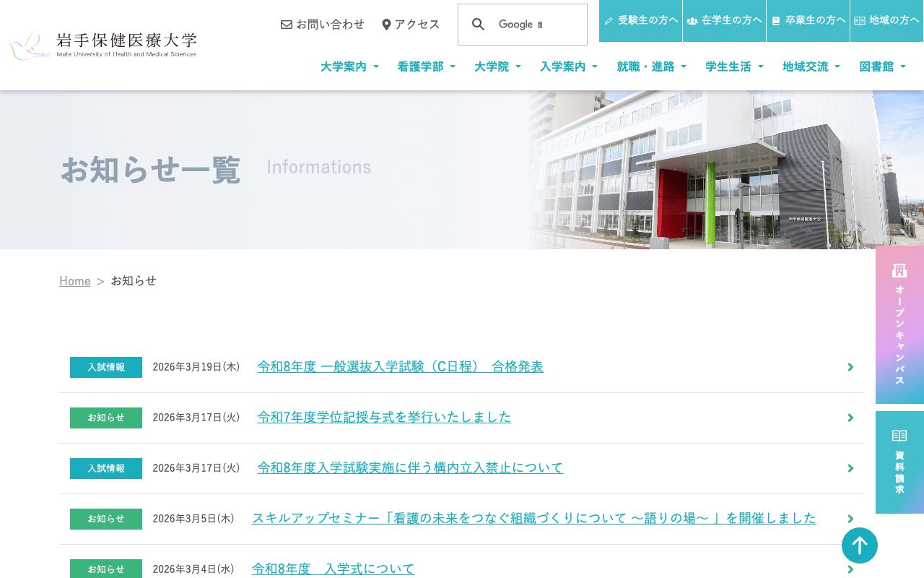The width and height of the screenshot is (924, 578).
Task: Open the 令和8年度 合格発表 announcement link
Action: [400, 367]
